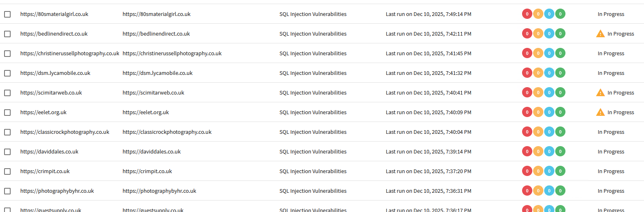Click red severity badge for 80smaterialgirl.co.uk
The height and width of the screenshot is (212, 644).
pyautogui.click(x=527, y=14)
